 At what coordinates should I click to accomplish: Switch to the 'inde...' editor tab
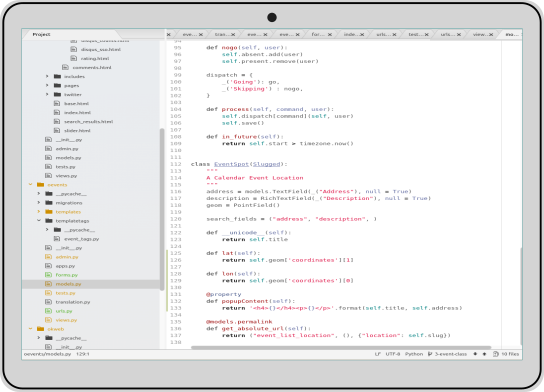point(350,34)
